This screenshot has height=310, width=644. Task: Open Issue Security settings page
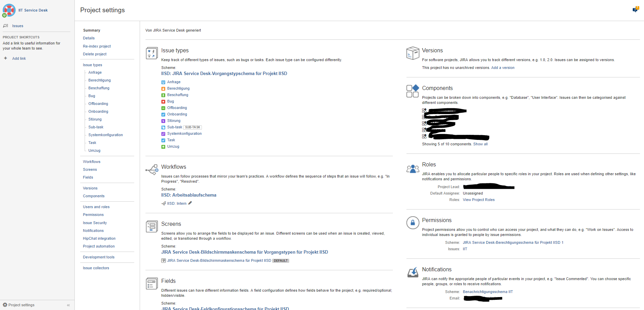(x=95, y=223)
